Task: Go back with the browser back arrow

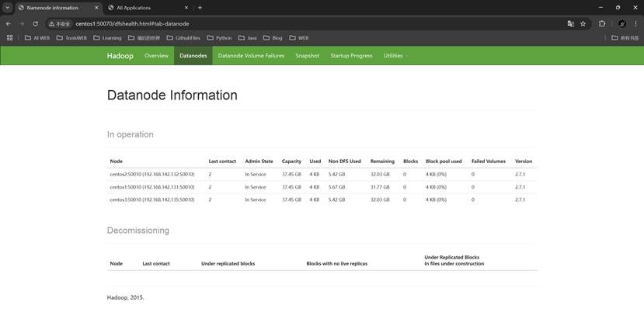Action: pos(9,24)
